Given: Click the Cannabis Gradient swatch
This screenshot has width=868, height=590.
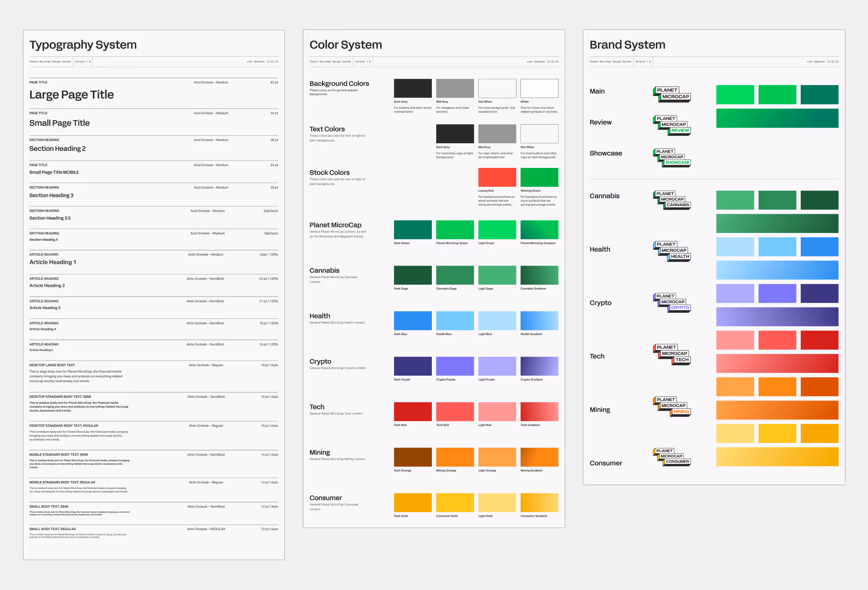Looking at the screenshot, I should coord(539,275).
